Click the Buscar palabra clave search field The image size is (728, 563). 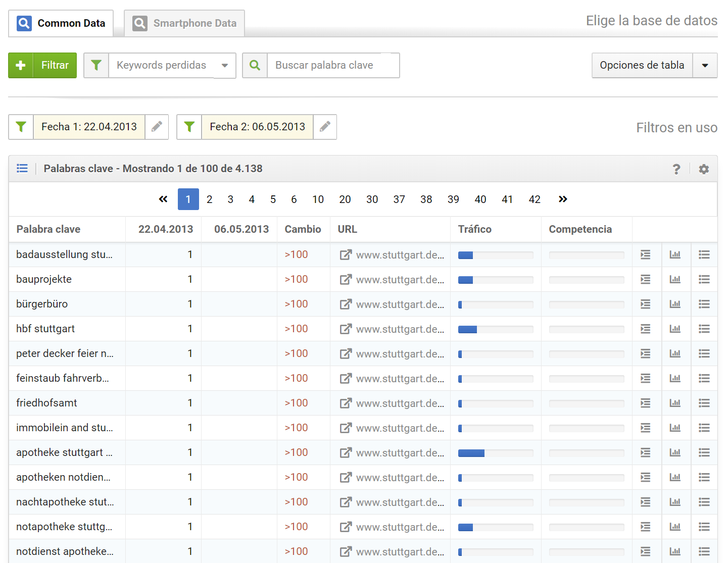pos(333,65)
